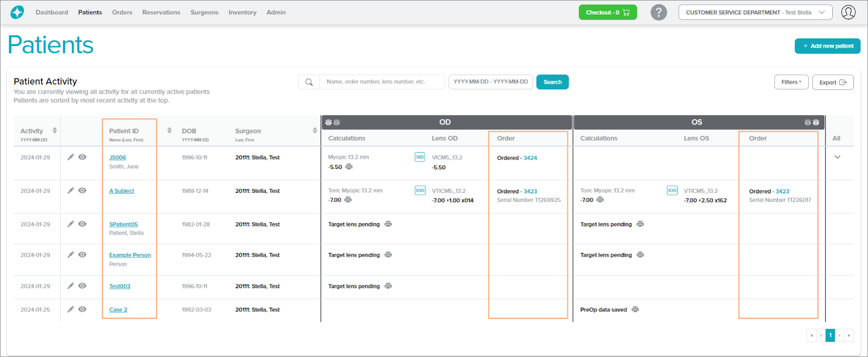Image resolution: width=868 pixels, height=357 pixels.
Task: Toggle the OS column visibility eye icons
Action: 812,123
